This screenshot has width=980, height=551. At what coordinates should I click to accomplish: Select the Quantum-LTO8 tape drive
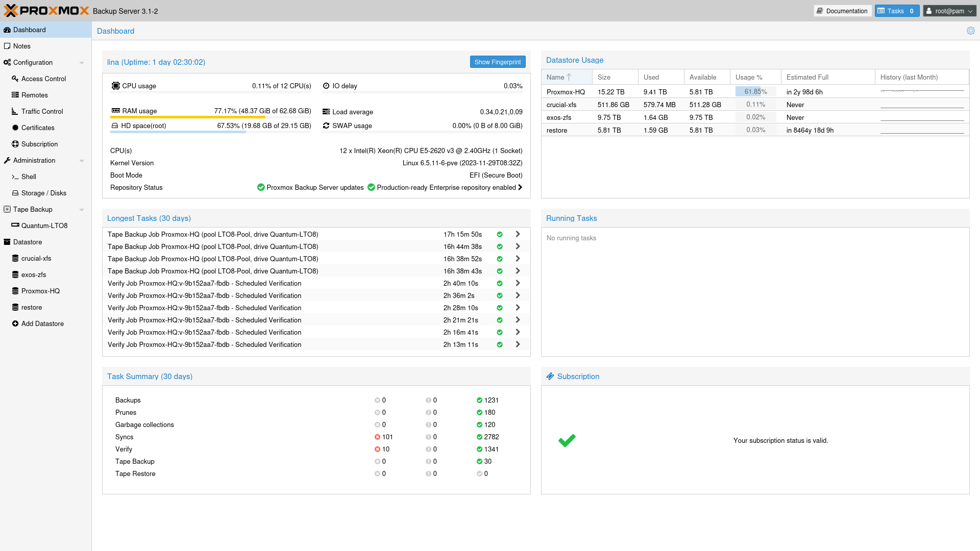tap(44, 226)
